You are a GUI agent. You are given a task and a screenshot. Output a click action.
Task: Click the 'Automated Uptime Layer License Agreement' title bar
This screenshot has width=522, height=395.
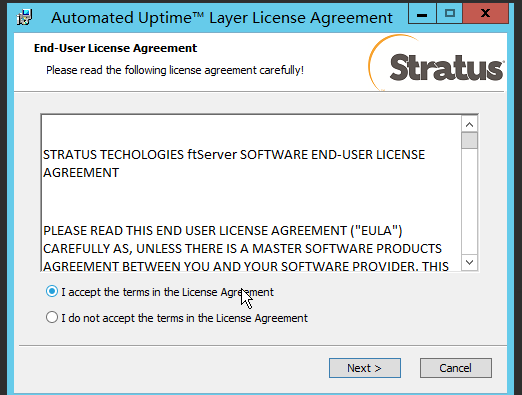click(x=222, y=18)
